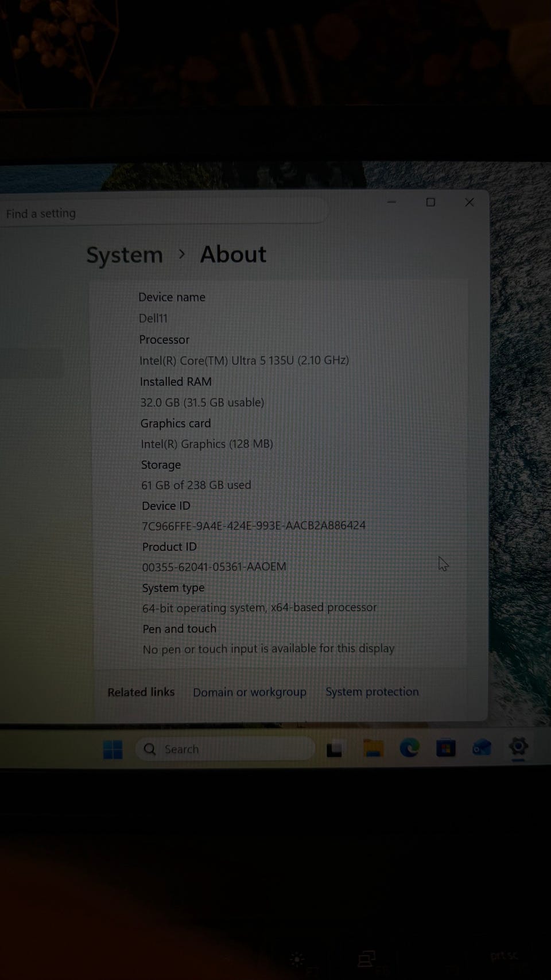
Task: Open Task View from the taskbar
Action: point(334,749)
